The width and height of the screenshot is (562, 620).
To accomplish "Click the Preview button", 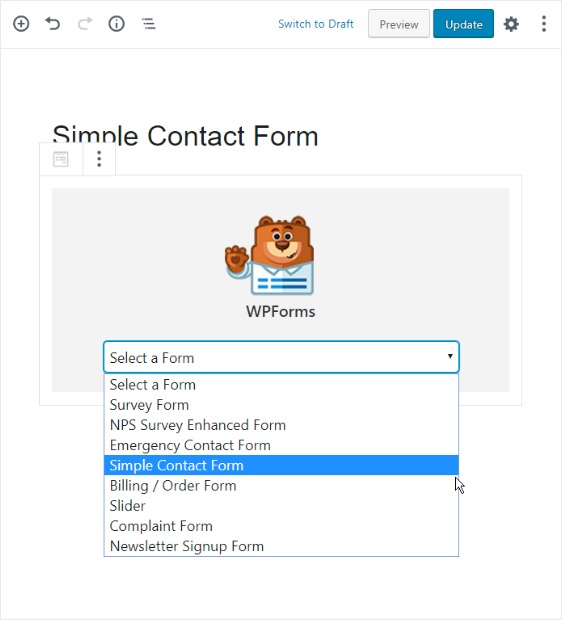I will click(x=399, y=24).
